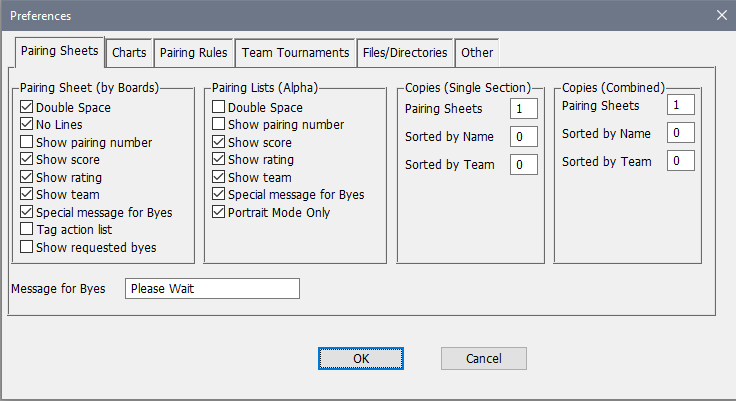
Task: Check Show requested byes
Action: (27, 247)
